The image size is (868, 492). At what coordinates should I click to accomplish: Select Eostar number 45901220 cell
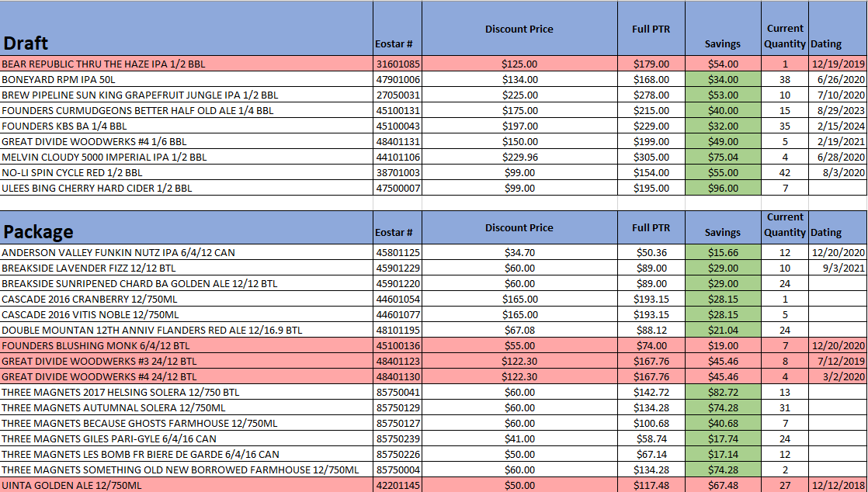pyautogui.click(x=398, y=283)
